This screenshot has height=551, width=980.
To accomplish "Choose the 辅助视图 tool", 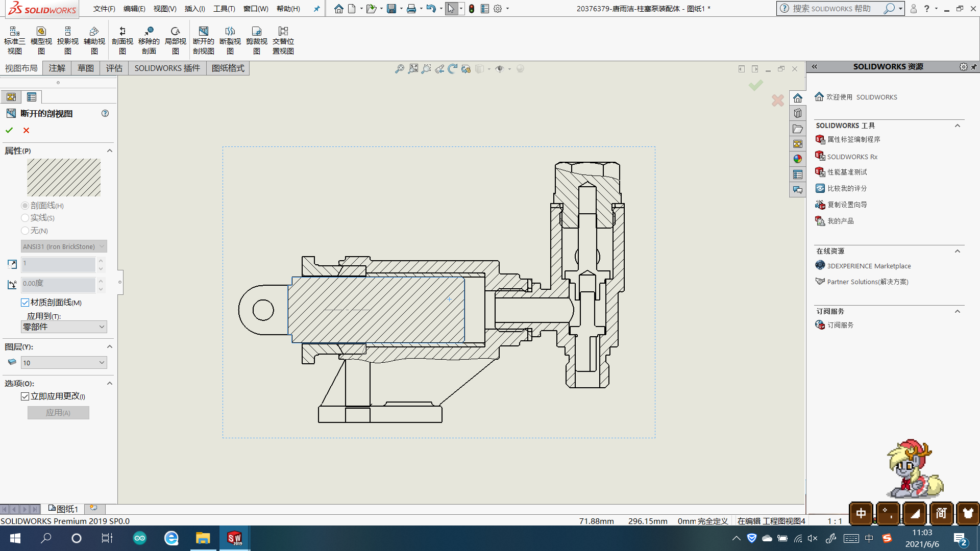I will [x=94, y=41].
